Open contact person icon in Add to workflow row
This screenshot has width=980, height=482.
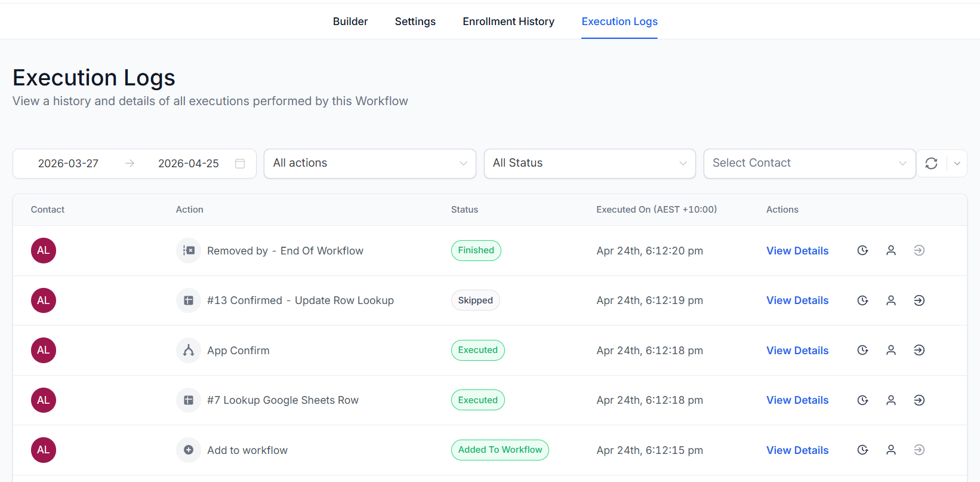(891, 450)
